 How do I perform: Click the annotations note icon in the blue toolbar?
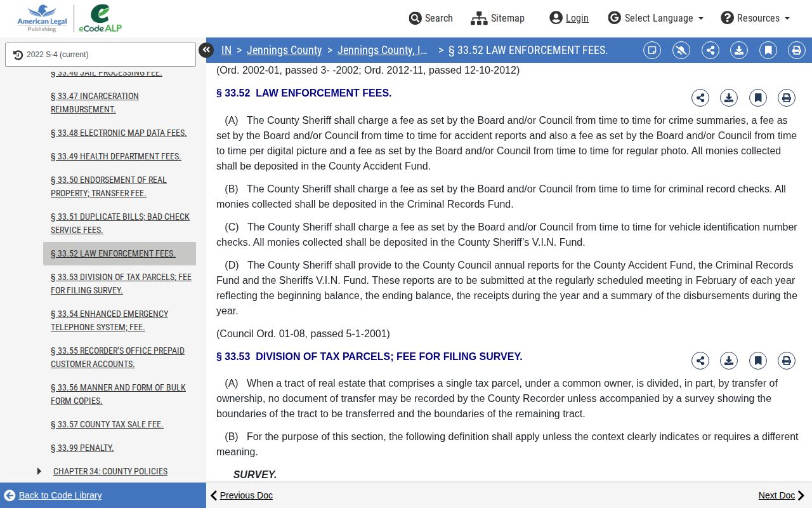(652, 50)
